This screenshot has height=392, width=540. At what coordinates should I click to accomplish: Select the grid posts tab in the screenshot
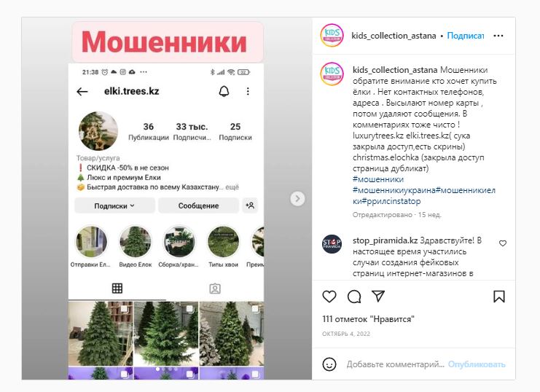[x=117, y=289]
